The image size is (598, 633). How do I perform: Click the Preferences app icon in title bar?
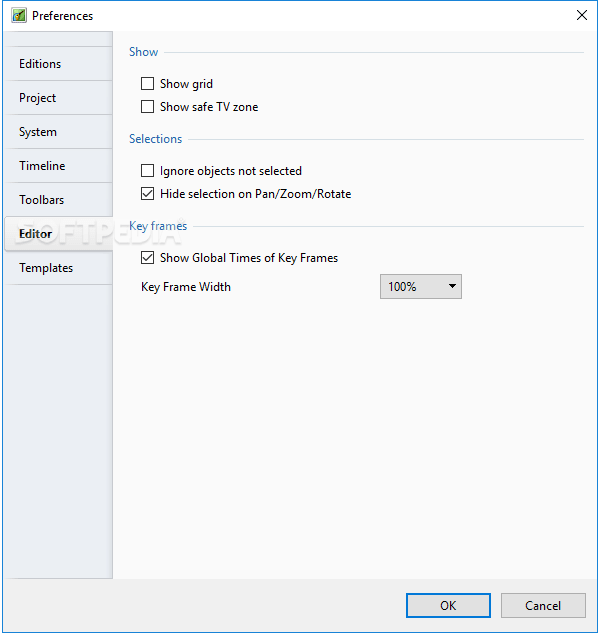tap(19, 16)
